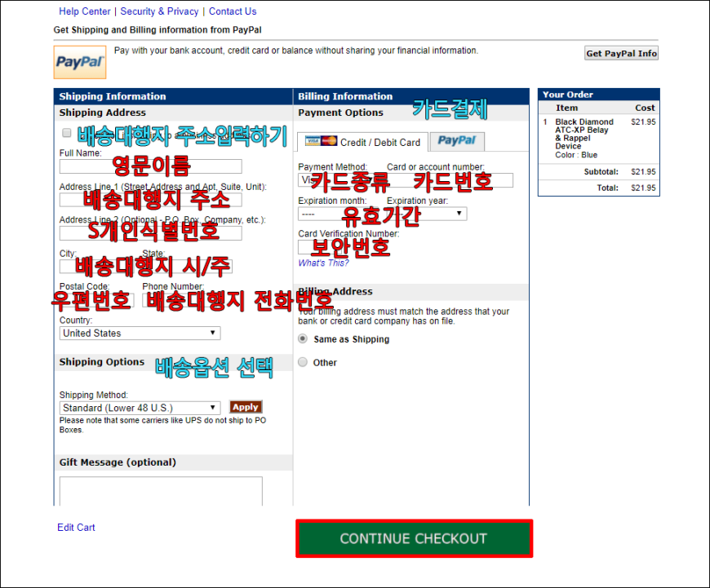Focus the Address Line 1 field
Image resolution: width=710 pixels, height=588 pixels.
pos(151,200)
